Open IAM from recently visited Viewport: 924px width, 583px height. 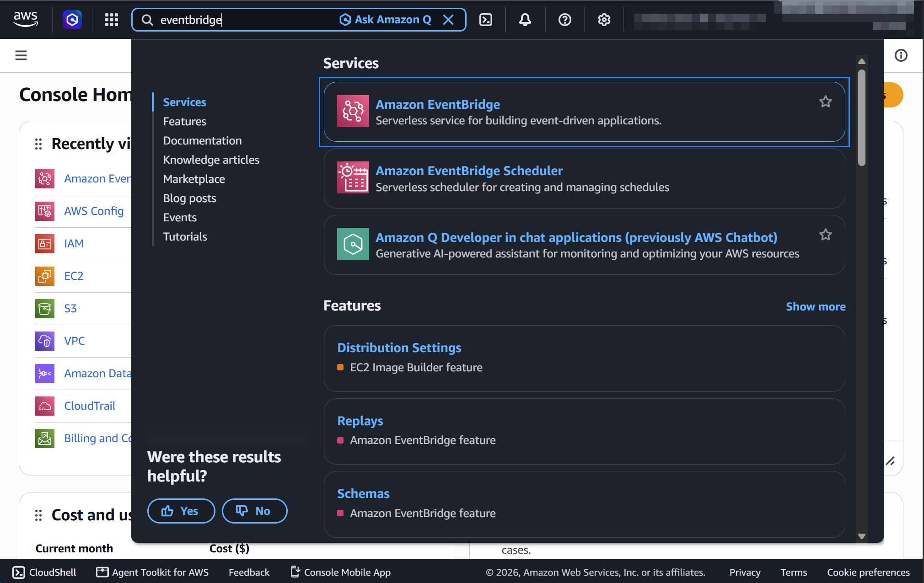[x=74, y=243]
